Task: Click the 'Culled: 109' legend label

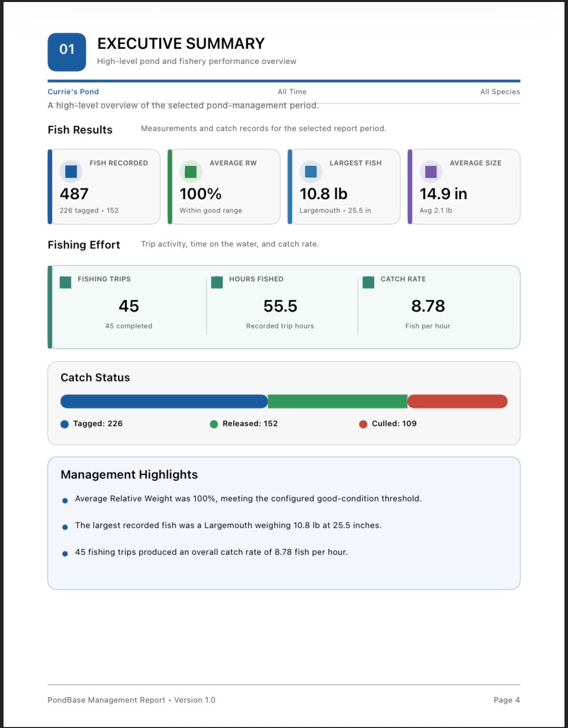Action: (x=394, y=424)
